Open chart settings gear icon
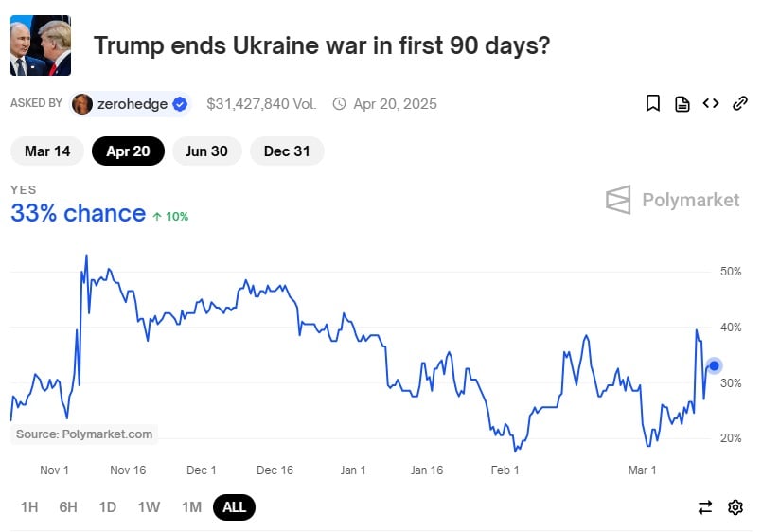 [x=735, y=507]
